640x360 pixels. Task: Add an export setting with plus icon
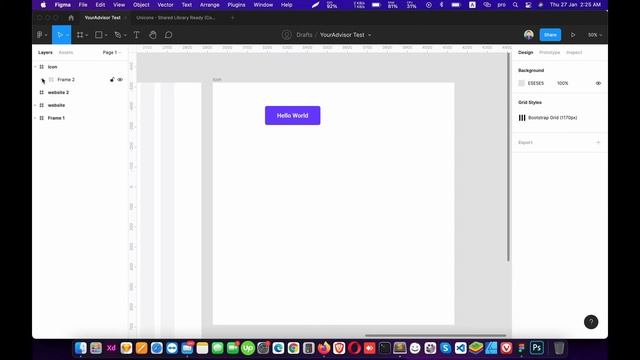click(x=598, y=142)
